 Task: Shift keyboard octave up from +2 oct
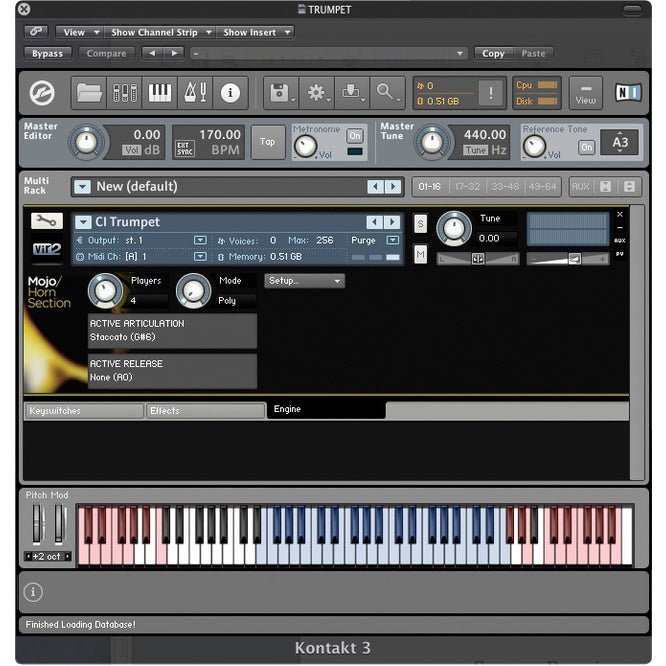(68, 556)
